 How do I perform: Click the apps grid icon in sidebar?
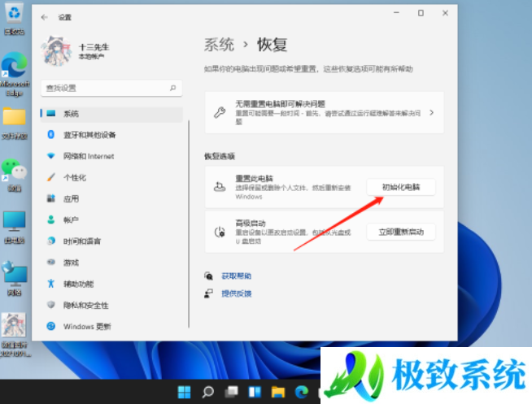[x=51, y=198]
